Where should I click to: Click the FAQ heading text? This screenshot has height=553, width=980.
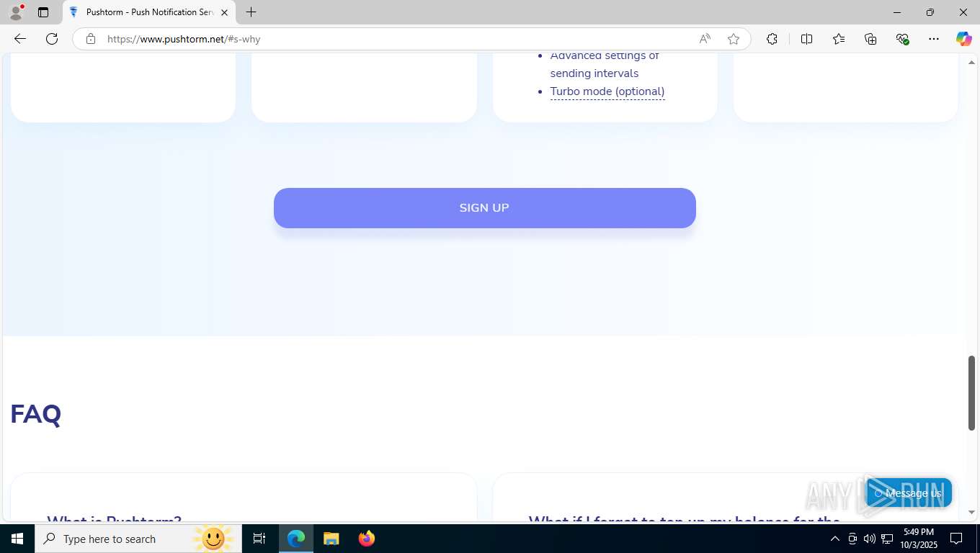tap(35, 414)
